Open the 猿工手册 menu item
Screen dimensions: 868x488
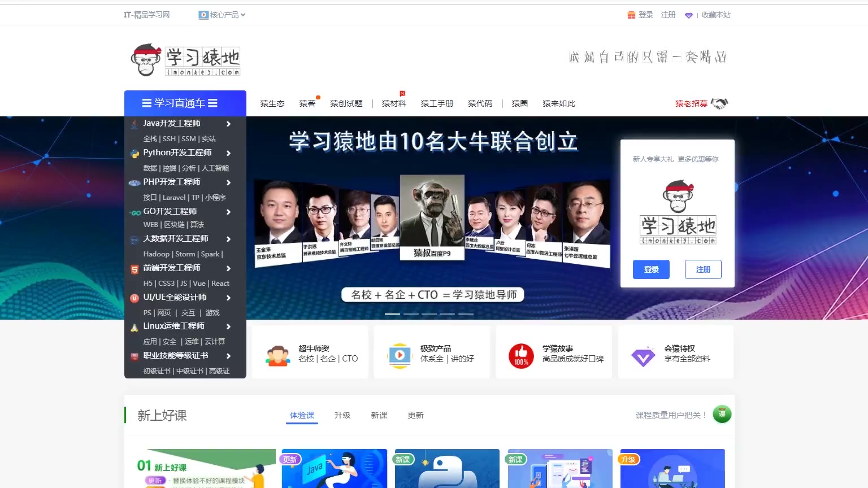437,103
